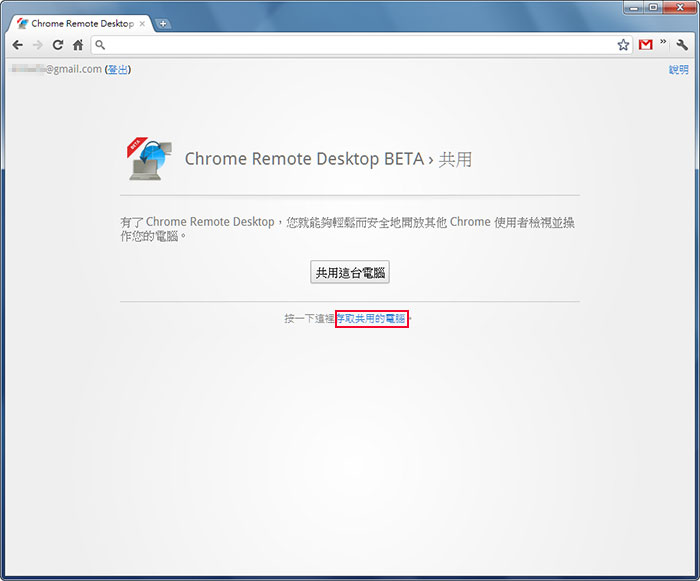
Task: Minimize the Chrome window
Action: (633, 8)
